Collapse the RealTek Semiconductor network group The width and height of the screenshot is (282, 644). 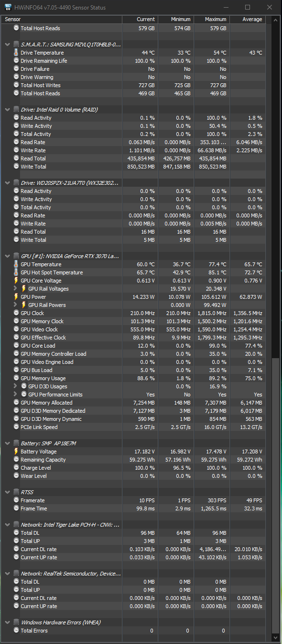[x=7, y=573]
